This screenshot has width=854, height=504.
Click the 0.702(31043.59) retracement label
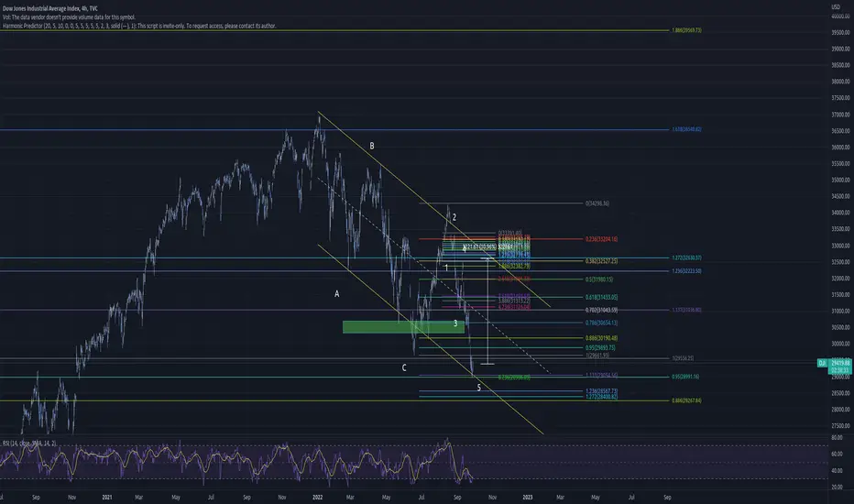coord(601,310)
